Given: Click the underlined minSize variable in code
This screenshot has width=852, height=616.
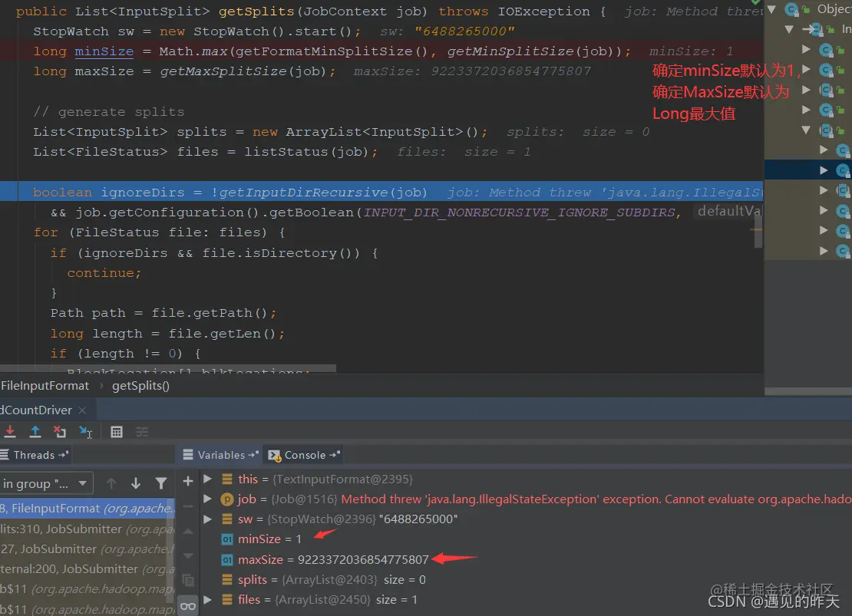Looking at the screenshot, I should coord(104,51).
